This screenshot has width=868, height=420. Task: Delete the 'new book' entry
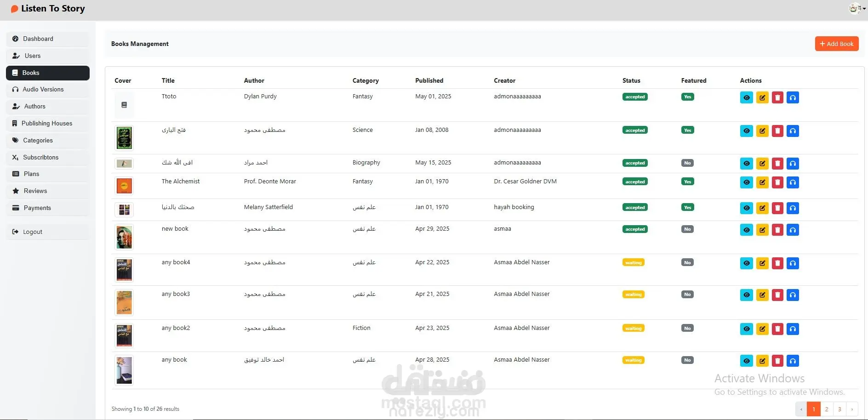pos(777,230)
